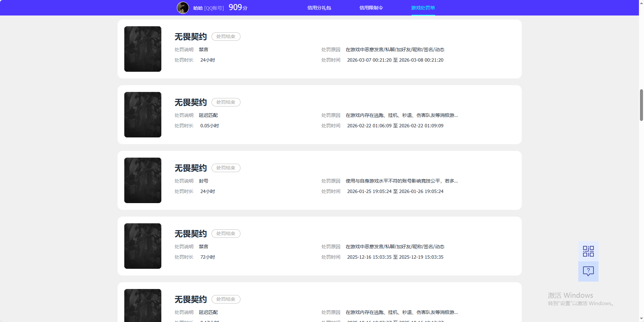
Task: Click the 无畏契约 title of the 禁言 record
Action: click(x=190, y=37)
